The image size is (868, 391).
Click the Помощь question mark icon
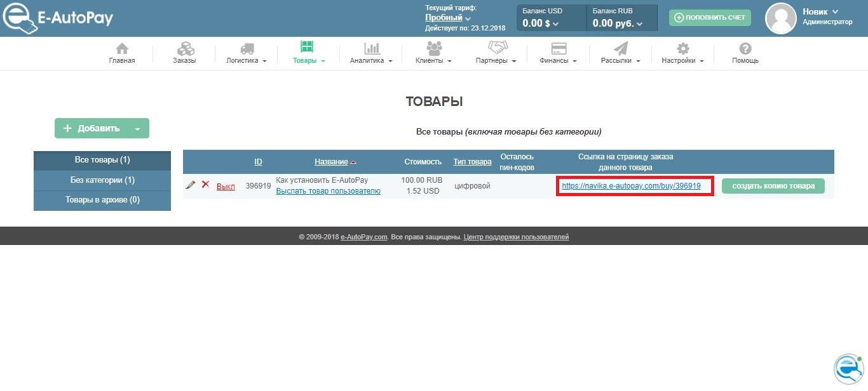pos(745,49)
